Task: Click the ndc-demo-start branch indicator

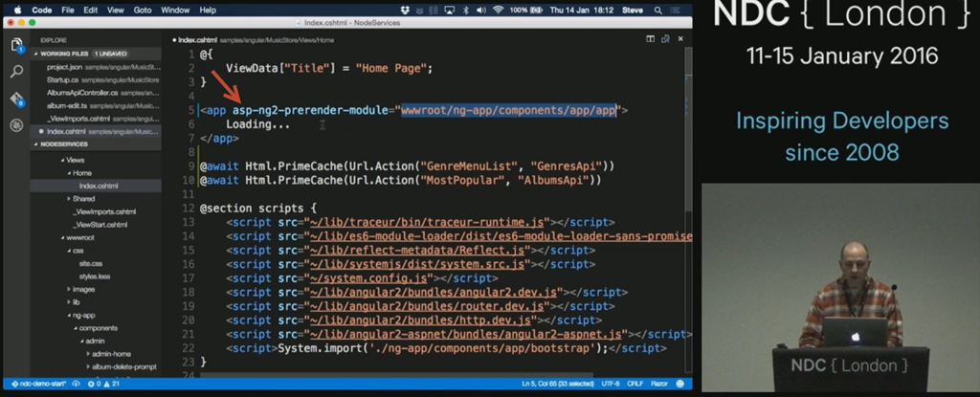Action: point(38,384)
